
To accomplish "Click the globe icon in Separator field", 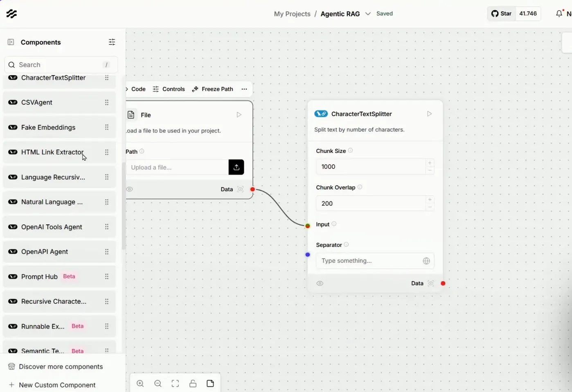I will pos(426,261).
